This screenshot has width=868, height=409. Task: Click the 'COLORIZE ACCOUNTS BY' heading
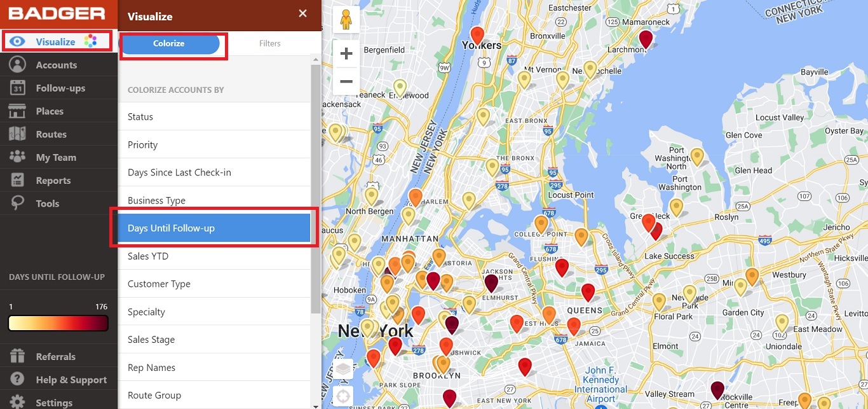pyautogui.click(x=176, y=90)
